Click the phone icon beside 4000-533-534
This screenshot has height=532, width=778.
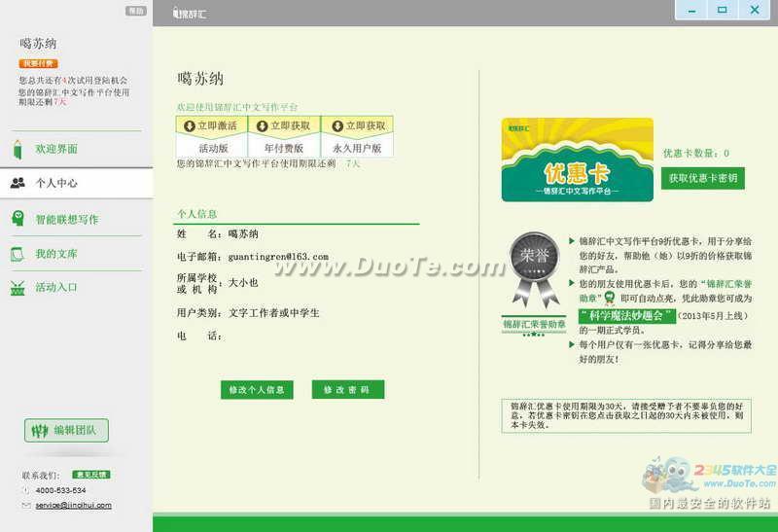pyautogui.click(x=26, y=490)
